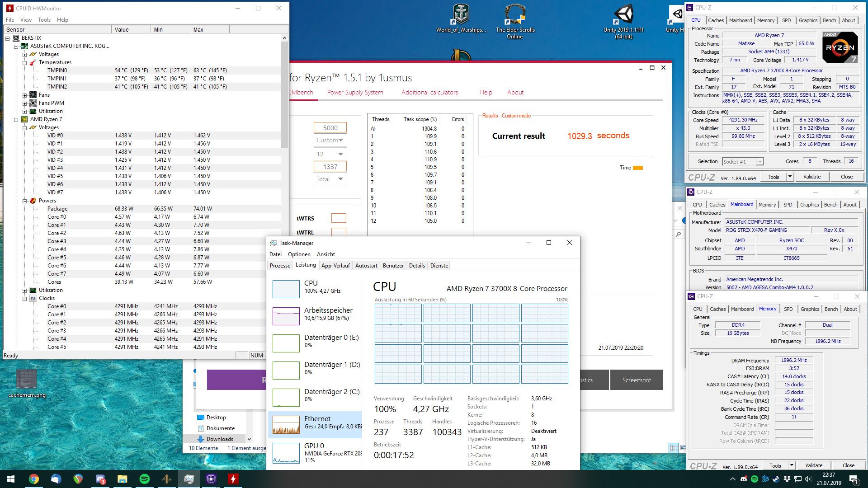Open Windows Start menu
This screenshot has height=488, width=868.
(x=11, y=479)
